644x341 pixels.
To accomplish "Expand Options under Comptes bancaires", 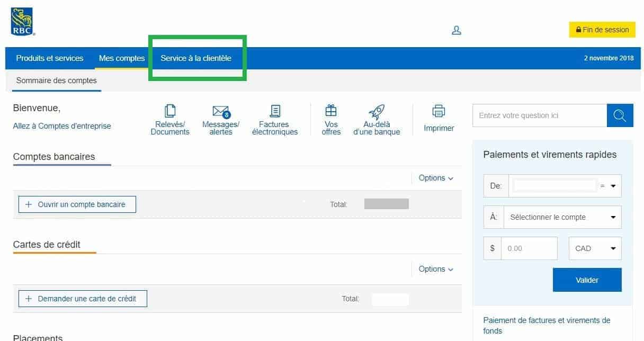I will (x=436, y=178).
